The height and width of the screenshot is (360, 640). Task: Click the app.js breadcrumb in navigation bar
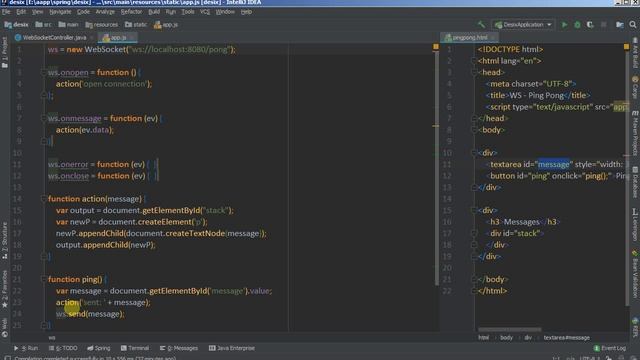tap(166, 25)
